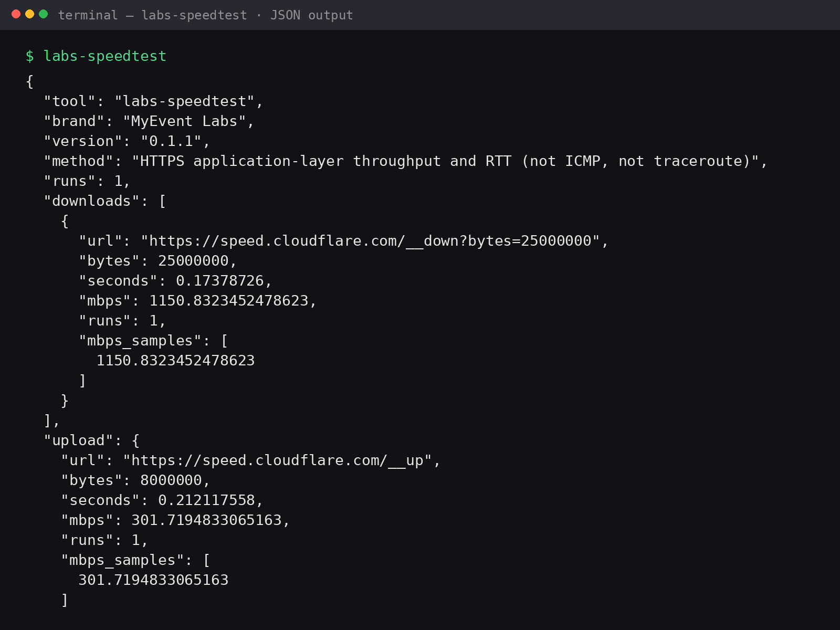Click the download "mbps": 1150.8323452478623 line
The height and width of the screenshot is (630, 840).
tap(198, 301)
